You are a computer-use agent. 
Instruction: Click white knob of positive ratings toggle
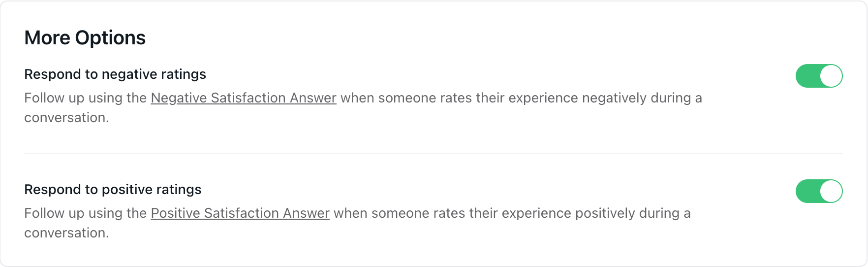tap(831, 191)
